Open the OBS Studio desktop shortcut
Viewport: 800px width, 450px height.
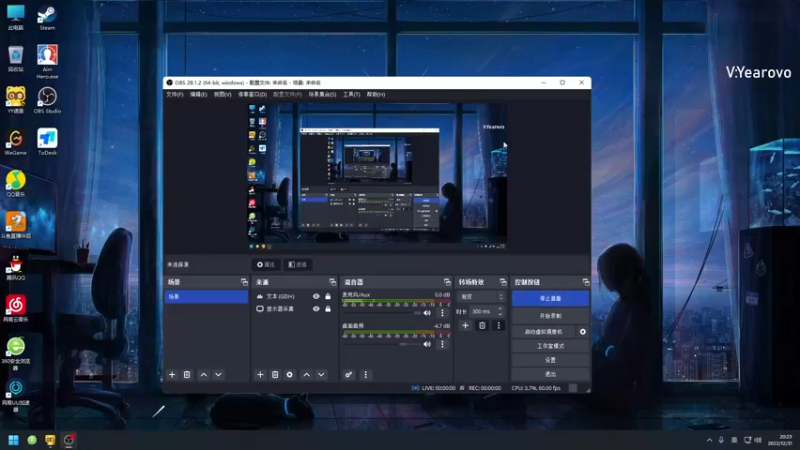click(47, 100)
